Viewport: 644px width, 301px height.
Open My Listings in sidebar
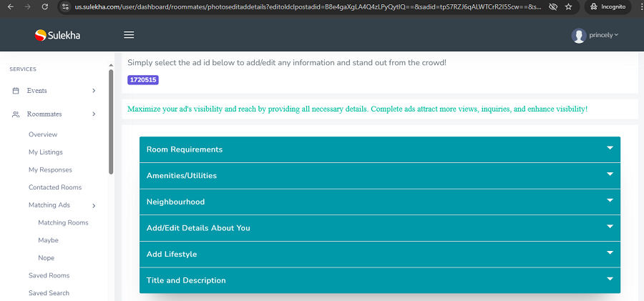tap(46, 152)
